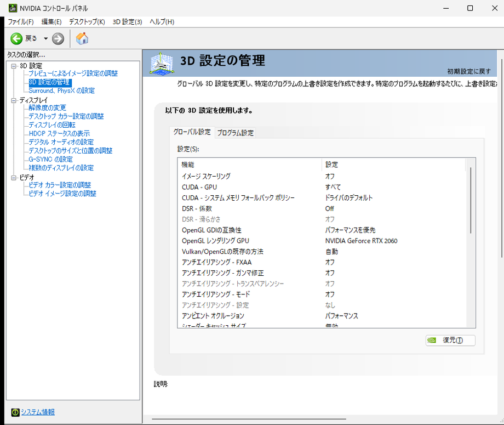
Task: Open ヘルプ(H) menu
Action: (162, 22)
